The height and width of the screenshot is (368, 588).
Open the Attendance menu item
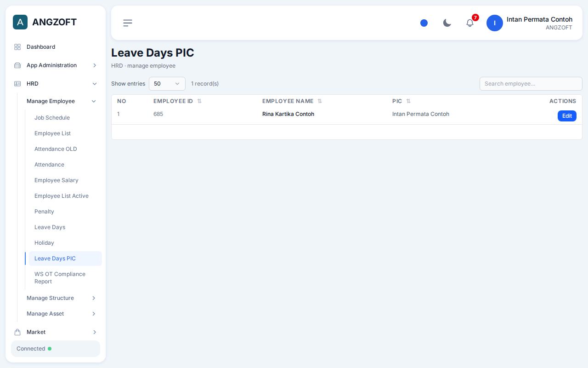pos(65,165)
